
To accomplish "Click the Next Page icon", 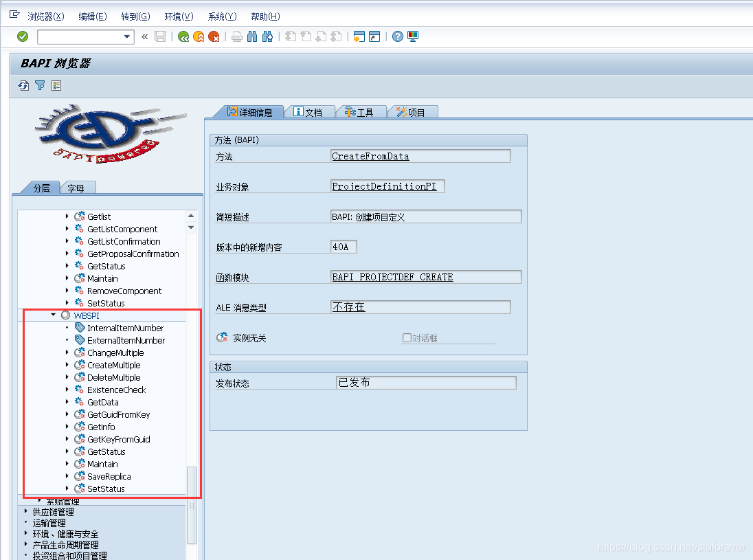I will [x=322, y=36].
